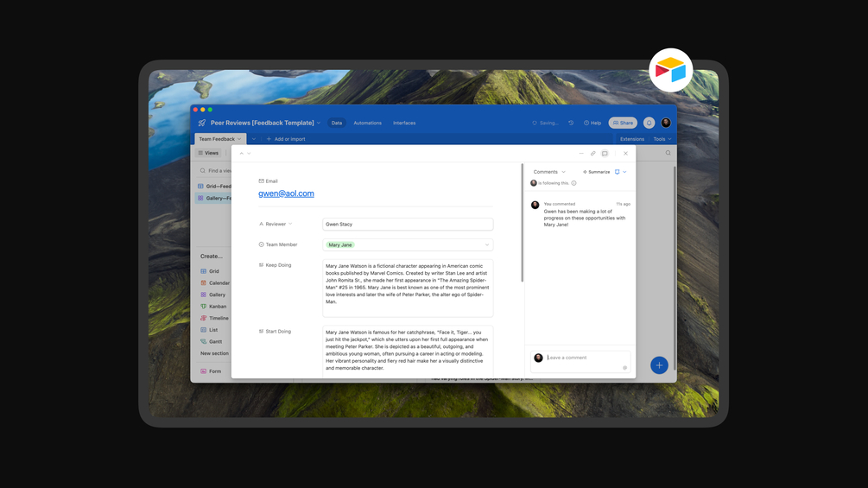Click the Airtable logo badge

click(x=670, y=70)
